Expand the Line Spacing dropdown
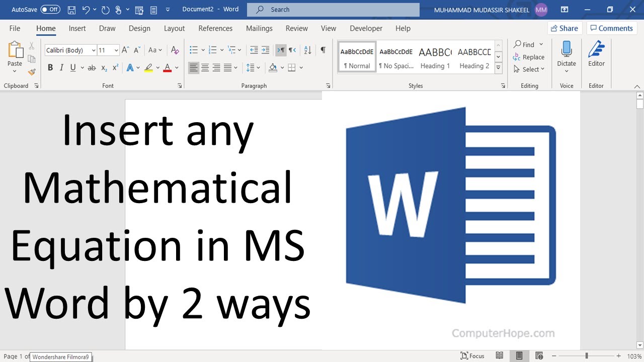Image resolution: width=644 pixels, height=362 pixels. click(258, 67)
